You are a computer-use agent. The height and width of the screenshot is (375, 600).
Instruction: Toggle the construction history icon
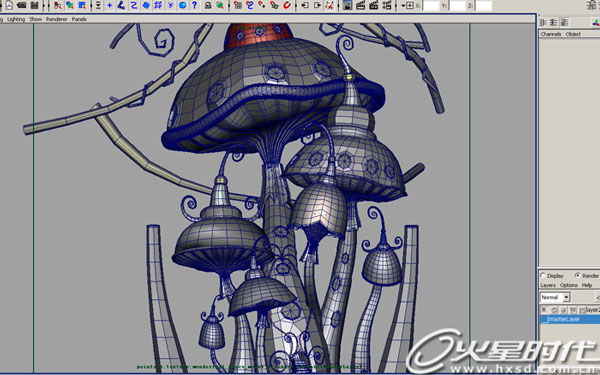tap(329, 5)
